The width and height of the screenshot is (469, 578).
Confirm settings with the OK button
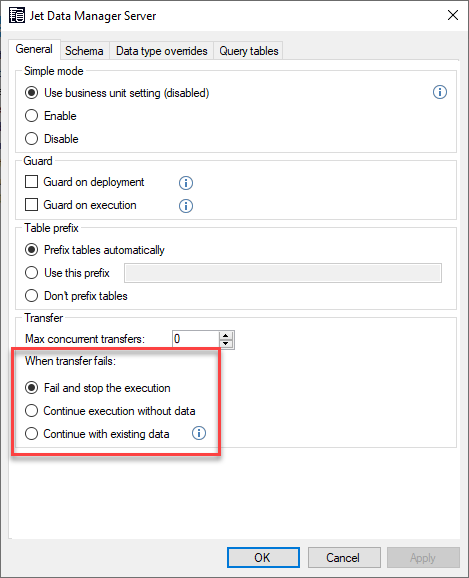click(263, 557)
